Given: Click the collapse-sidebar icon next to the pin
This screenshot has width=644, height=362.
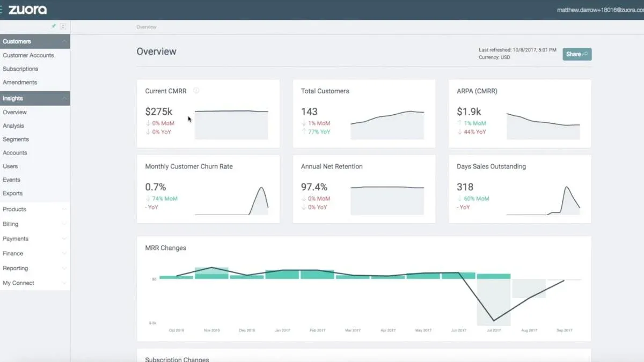Looking at the screenshot, I should pyautogui.click(x=62, y=25).
